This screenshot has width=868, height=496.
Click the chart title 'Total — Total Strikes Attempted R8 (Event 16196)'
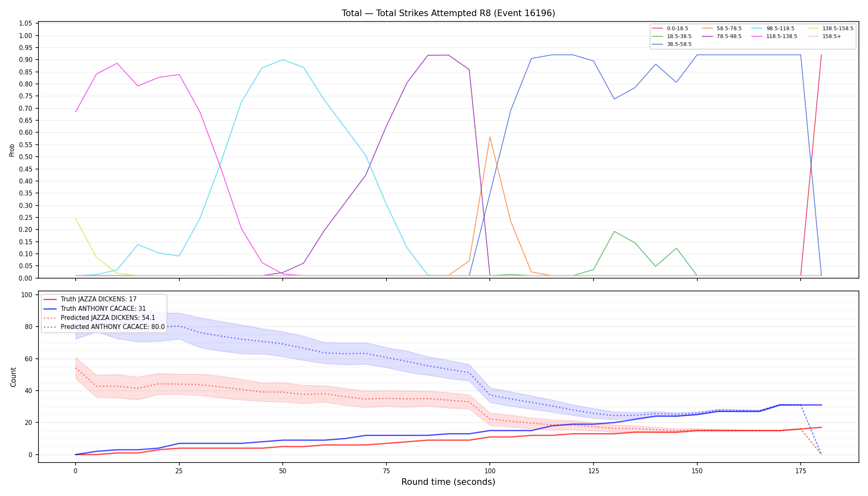[448, 13]
